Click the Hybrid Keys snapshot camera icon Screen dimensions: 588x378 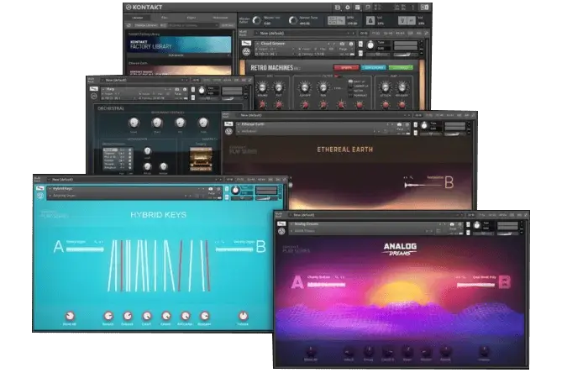(211, 189)
